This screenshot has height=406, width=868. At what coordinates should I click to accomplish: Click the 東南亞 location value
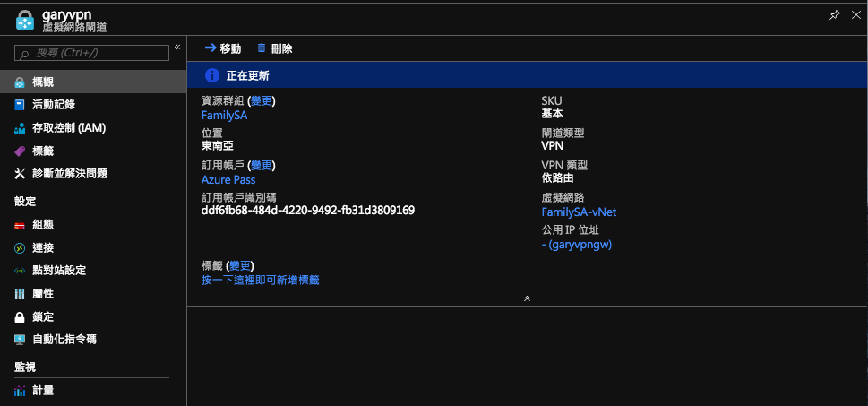point(218,146)
